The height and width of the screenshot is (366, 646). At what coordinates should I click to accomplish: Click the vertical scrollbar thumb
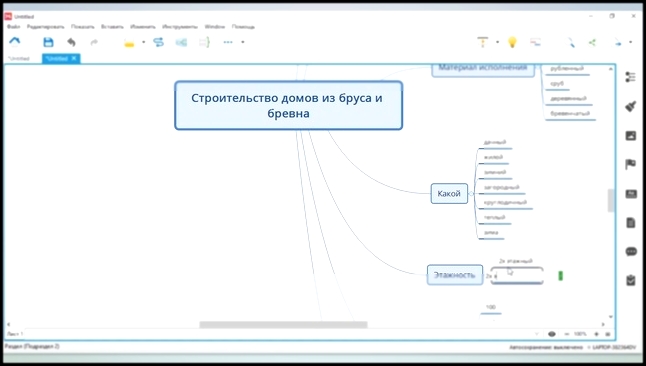(x=611, y=201)
